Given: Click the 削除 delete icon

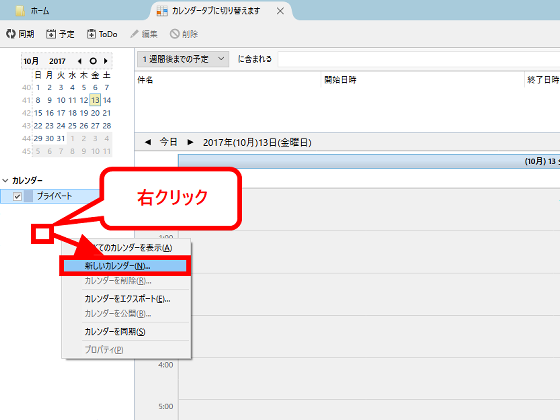Looking at the screenshot, I should [175, 34].
